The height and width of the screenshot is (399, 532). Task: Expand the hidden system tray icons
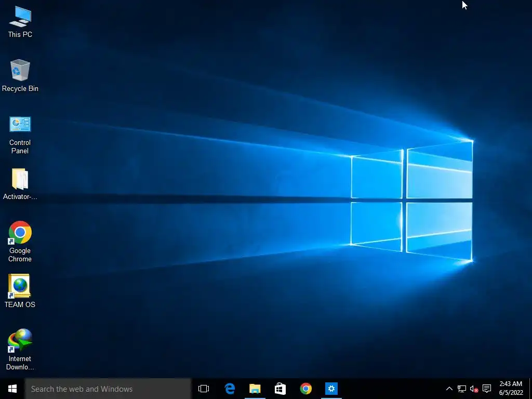coord(449,389)
